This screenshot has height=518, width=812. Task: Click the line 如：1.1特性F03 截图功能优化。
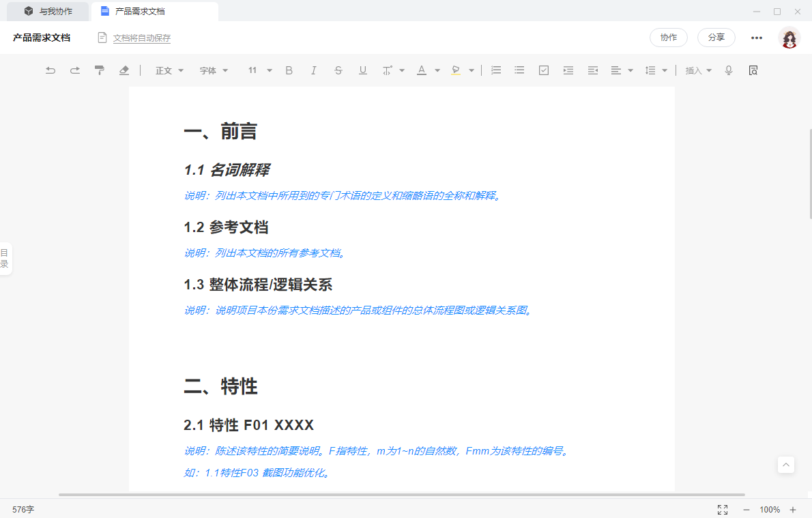click(257, 473)
